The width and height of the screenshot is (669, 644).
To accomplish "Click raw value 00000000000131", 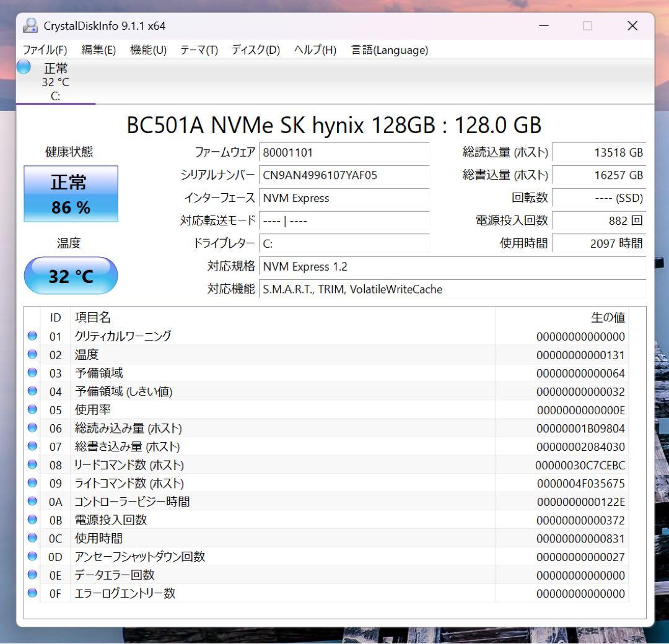I will pyautogui.click(x=580, y=355).
